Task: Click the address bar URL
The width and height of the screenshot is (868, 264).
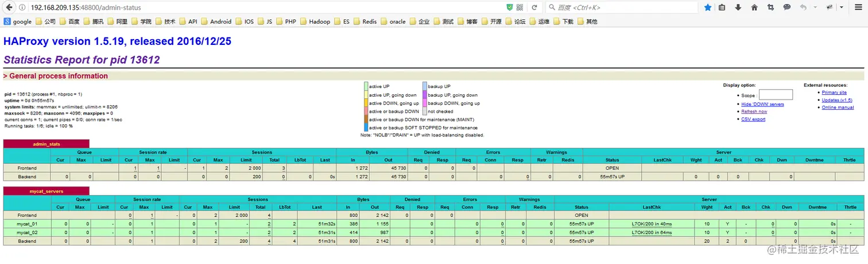Action: pyautogui.click(x=86, y=7)
